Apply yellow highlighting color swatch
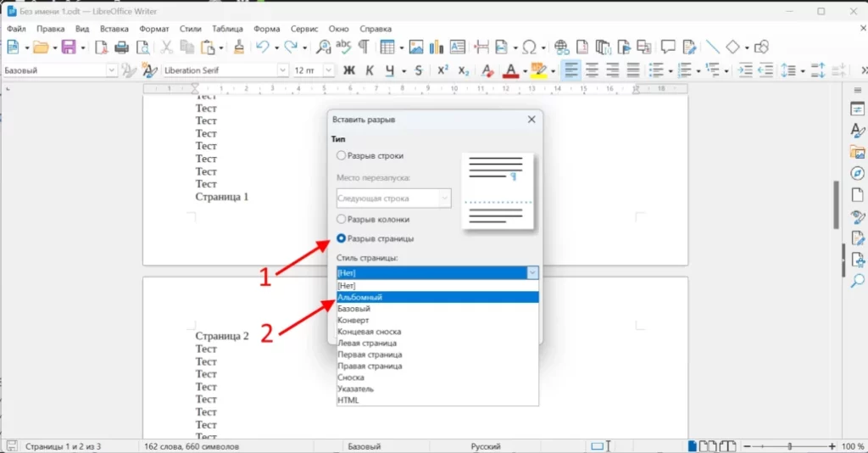The image size is (868, 453). tap(538, 70)
